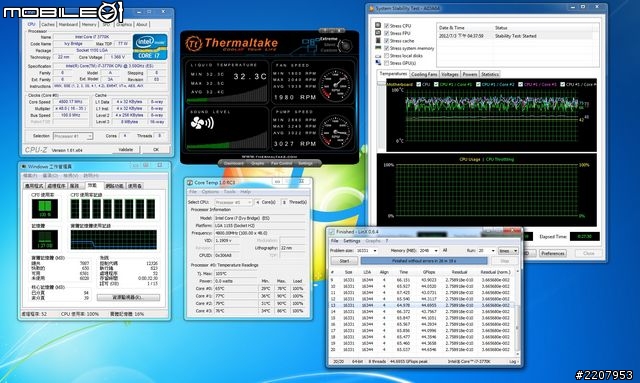The height and width of the screenshot is (383, 640).
Task: Click the system memory stick icon in AIDA64
Action: pyautogui.click(x=378, y=48)
